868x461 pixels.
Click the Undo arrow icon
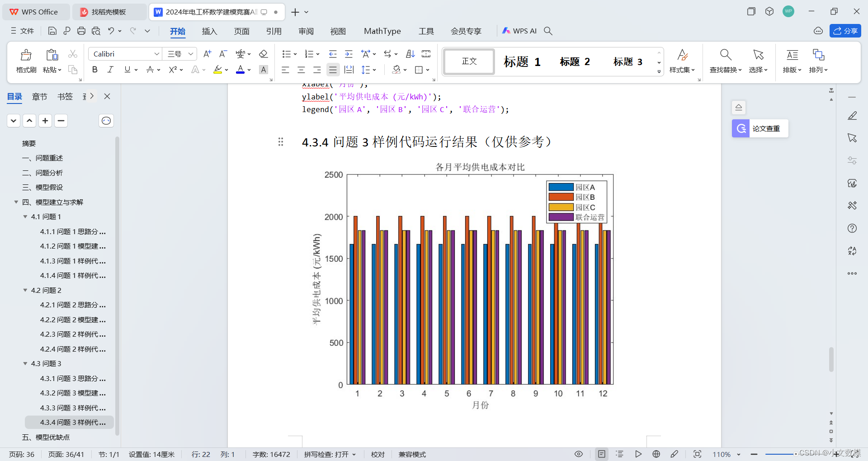(x=111, y=31)
